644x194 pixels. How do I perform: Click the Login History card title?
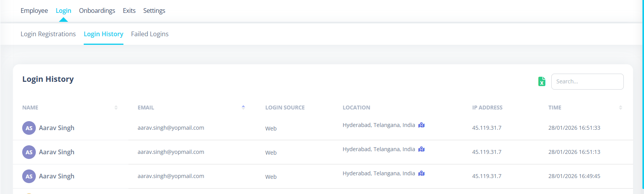48,79
